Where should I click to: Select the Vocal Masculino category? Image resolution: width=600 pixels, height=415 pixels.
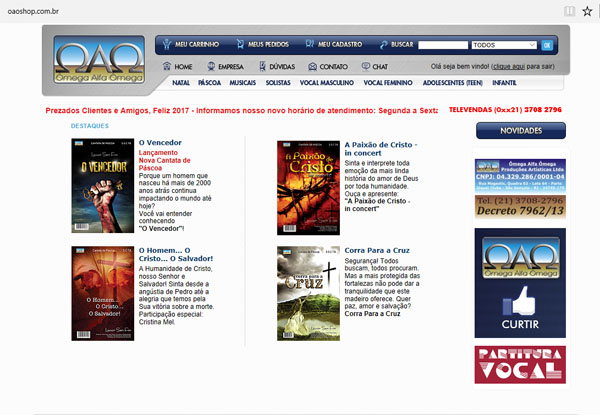pos(326,83)
